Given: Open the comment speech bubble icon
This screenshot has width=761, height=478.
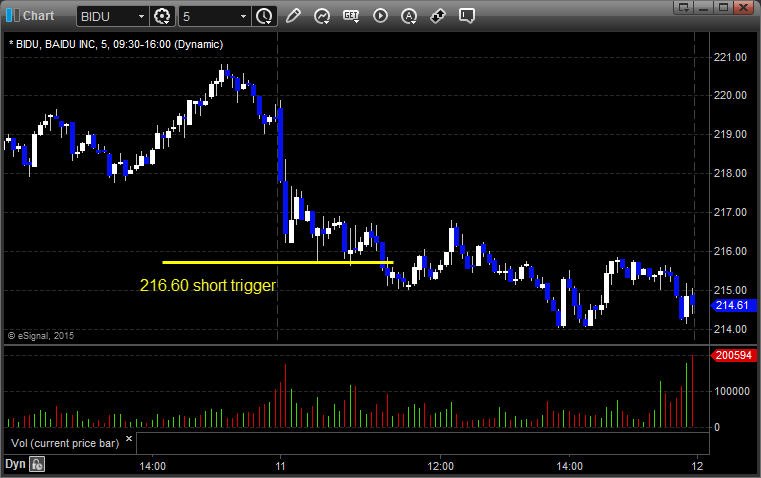Looking at the screenshot, I should coord(466,16).
